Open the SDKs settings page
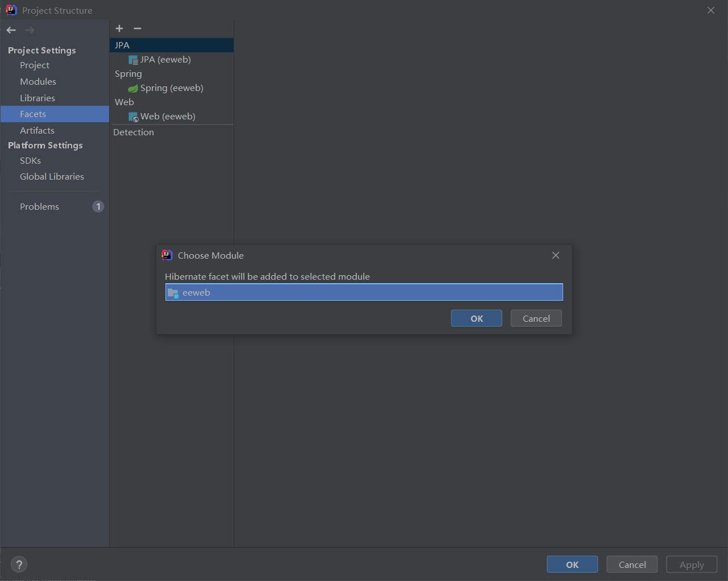 [30, 161]
